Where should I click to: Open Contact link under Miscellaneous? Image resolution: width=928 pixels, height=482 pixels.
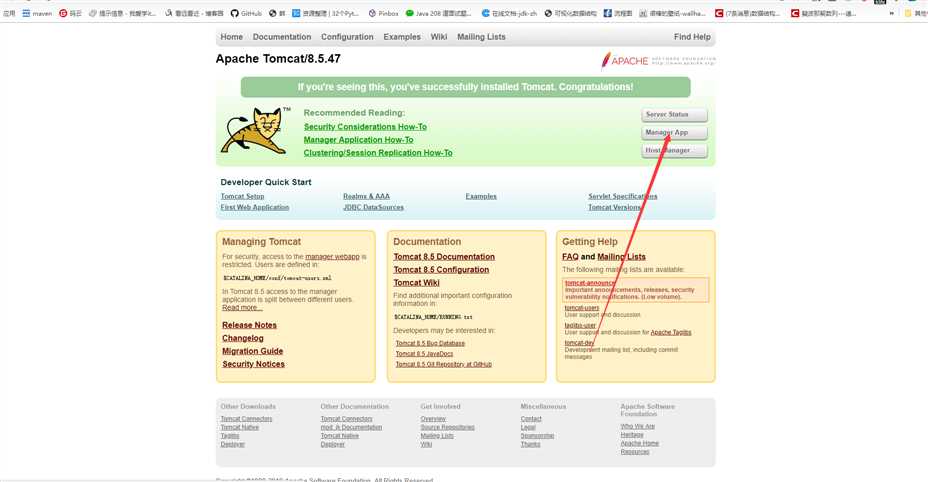click(x=531, y=419)
